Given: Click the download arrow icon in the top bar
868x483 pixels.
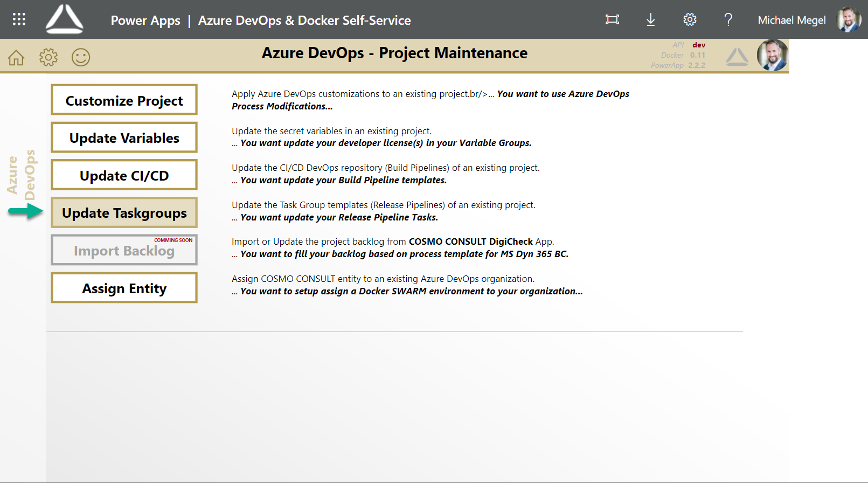Looking at the screenshot, I should [x=651, y=20].
